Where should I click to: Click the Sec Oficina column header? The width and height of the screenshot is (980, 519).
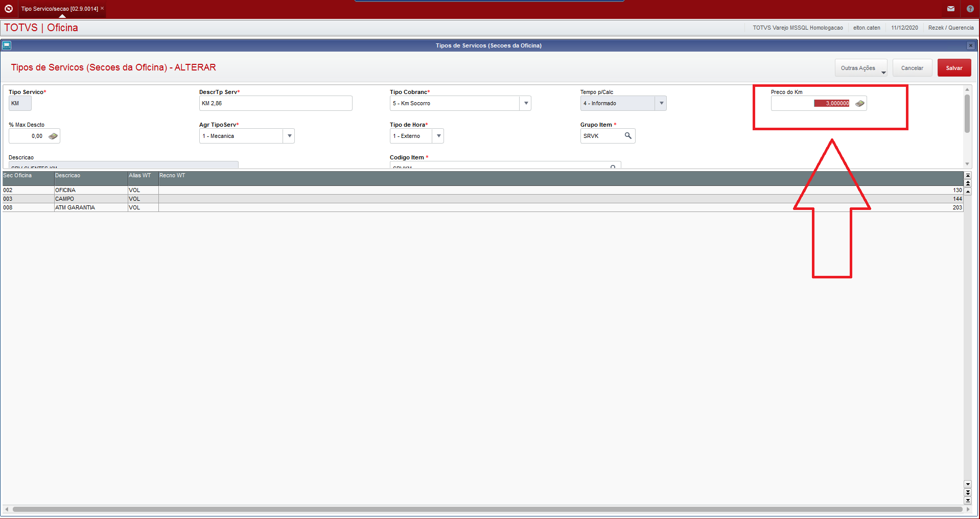(28, 178)
